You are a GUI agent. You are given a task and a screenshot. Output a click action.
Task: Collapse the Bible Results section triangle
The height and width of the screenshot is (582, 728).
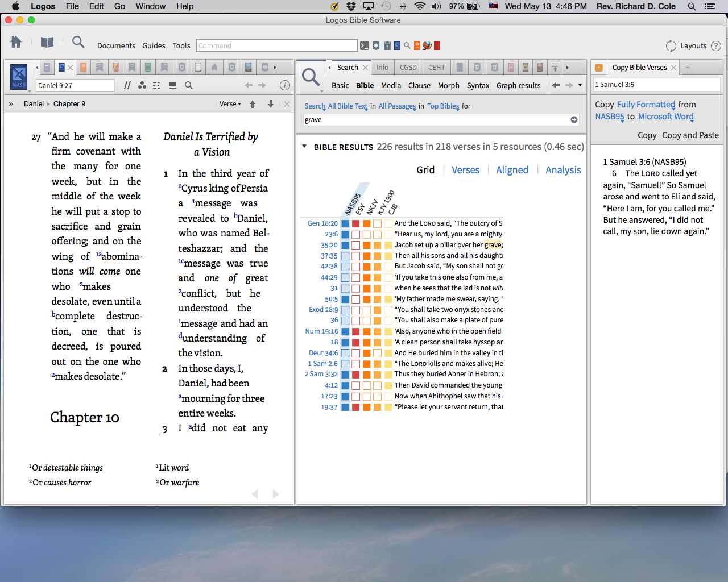point(304,147)
